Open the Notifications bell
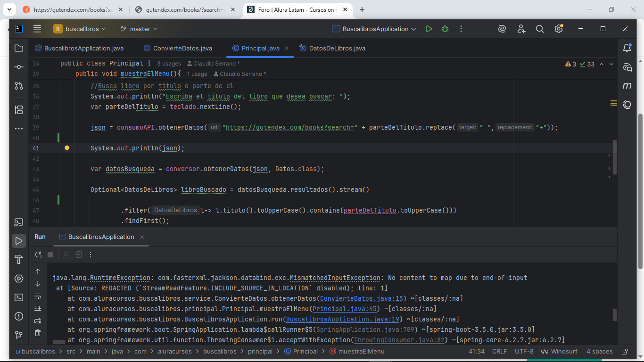The width and height of the screenshot is (644, 362). click(627, 48)
